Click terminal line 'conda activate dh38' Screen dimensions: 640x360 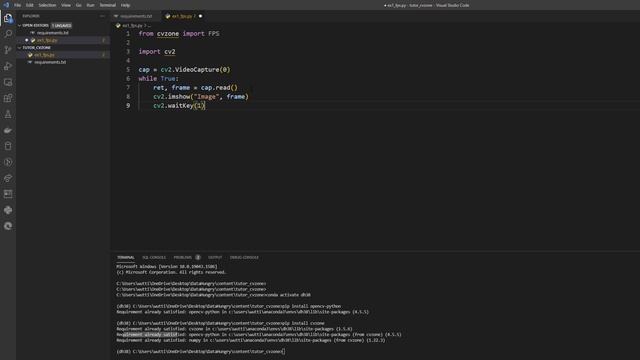[x=213, y=295]
